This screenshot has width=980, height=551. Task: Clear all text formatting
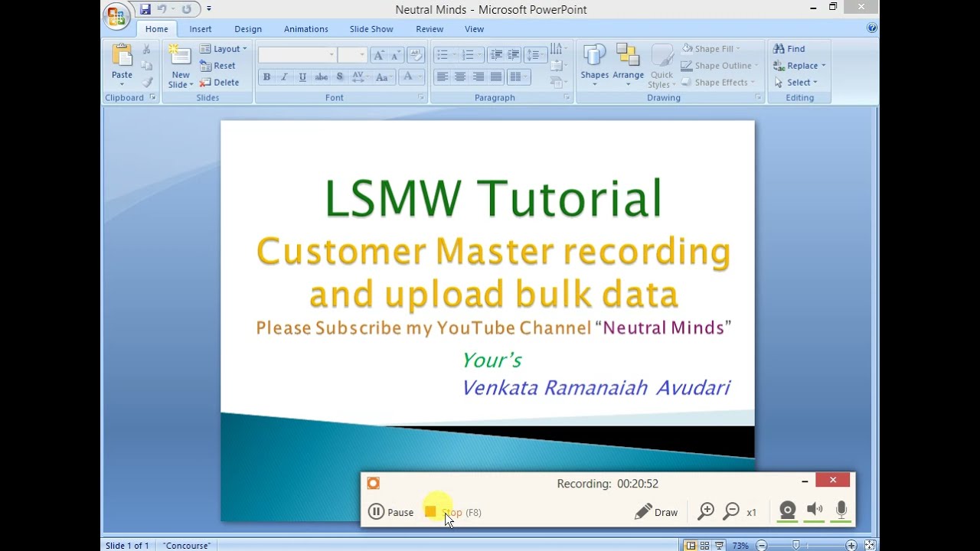click(416, 55)
